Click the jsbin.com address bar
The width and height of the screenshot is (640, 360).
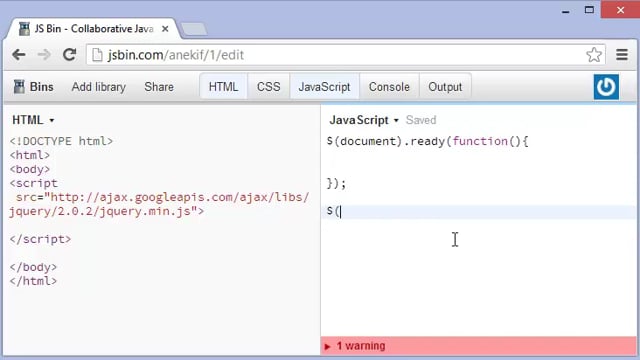[345, 55]
